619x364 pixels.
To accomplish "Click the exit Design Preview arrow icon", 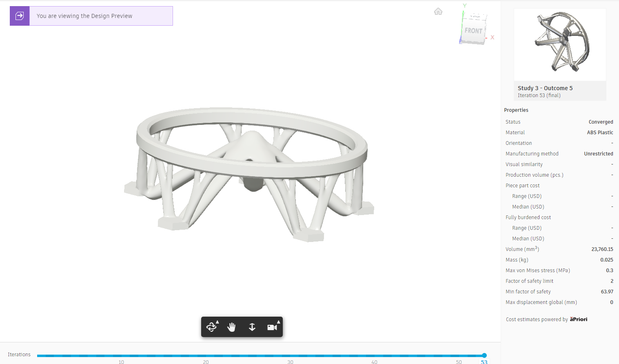I will coord(20,16).
